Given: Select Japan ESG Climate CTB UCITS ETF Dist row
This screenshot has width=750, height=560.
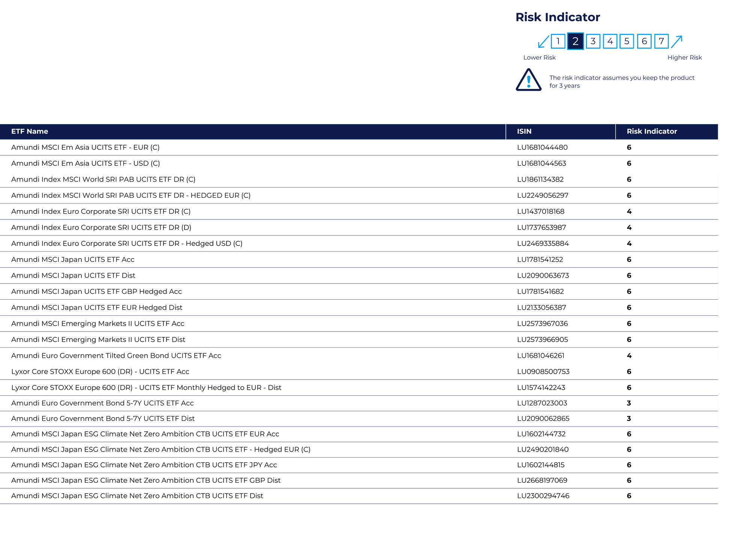Looking at the screenshot, I should (359, 496).
